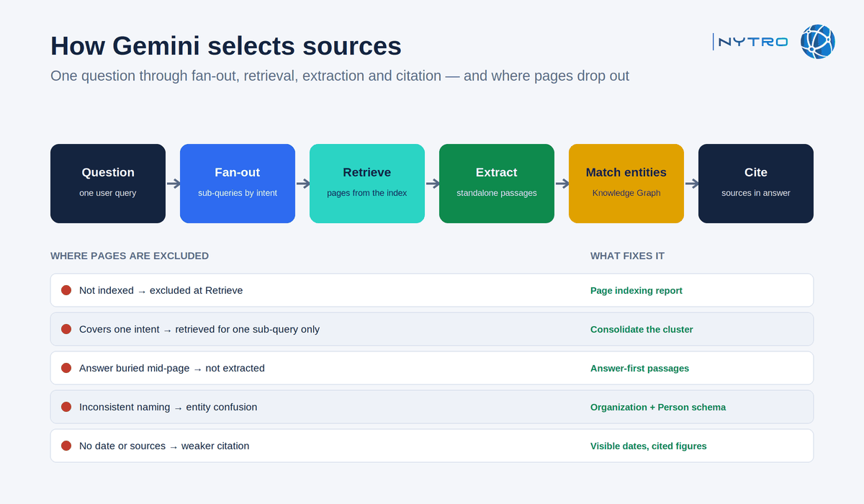Click 'Inconsistent naming → entity confusion' text
Screen dimensions: 864x504
[x=168, y=407]
